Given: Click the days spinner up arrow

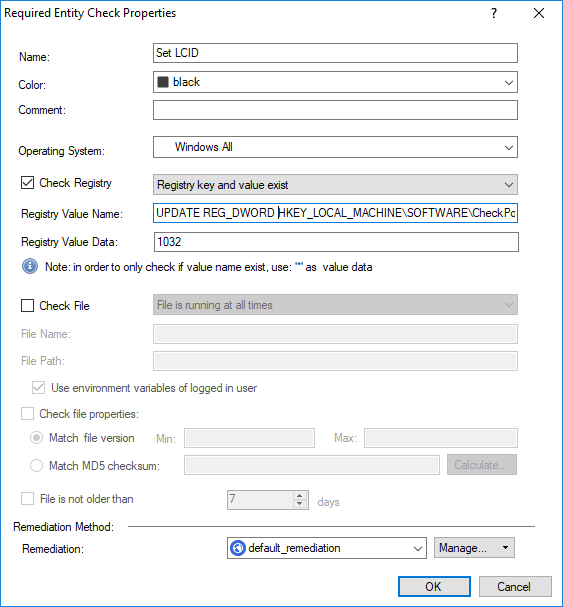Looking at the screenshot, I should (299, 496).
